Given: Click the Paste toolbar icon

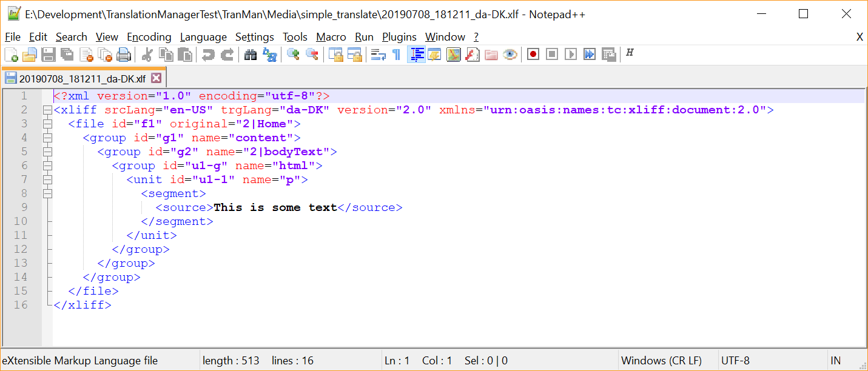Looking at the screenshot, I should pos(184,55).
